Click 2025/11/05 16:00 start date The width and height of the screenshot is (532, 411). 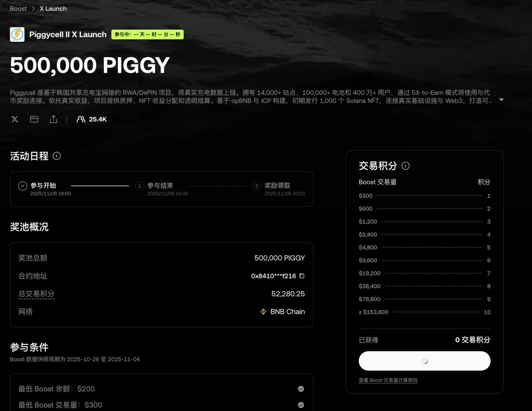click(51, 194)
